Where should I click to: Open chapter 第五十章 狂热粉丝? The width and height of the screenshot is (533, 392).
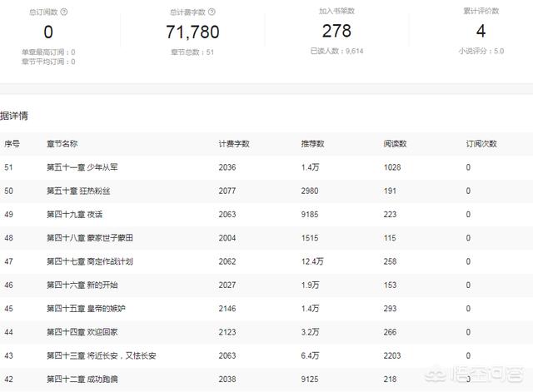[78, 191]
